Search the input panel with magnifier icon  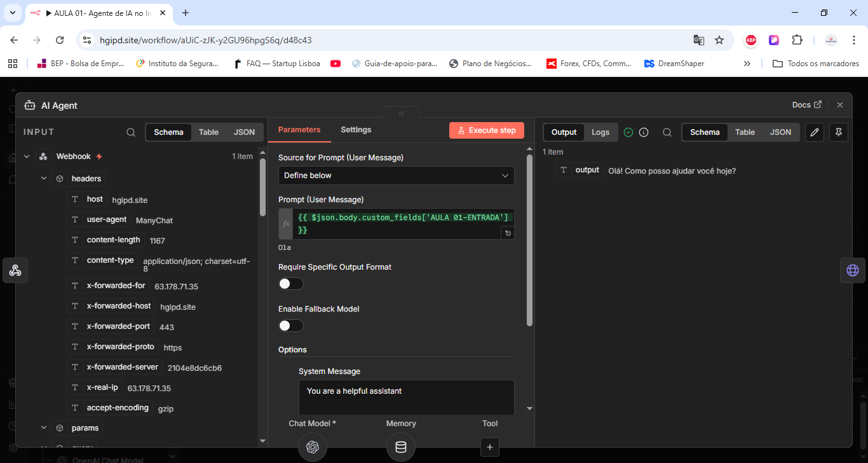coord(131,132)
